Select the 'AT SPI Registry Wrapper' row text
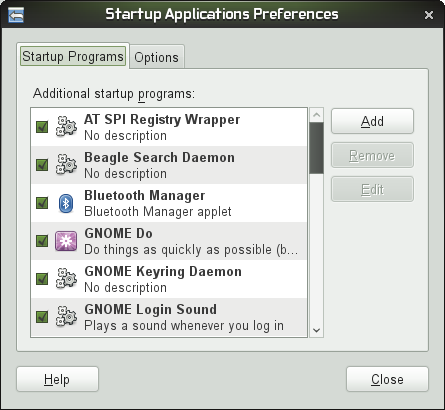Screen dimensions: 445x410 click(x=162, y=120)
